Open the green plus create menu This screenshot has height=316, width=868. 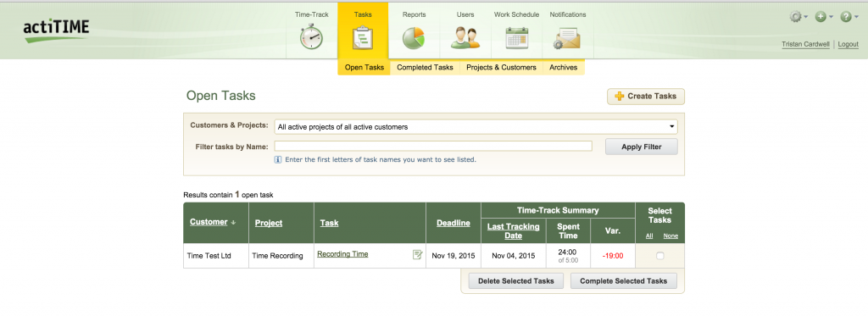[x=823, y=17]
